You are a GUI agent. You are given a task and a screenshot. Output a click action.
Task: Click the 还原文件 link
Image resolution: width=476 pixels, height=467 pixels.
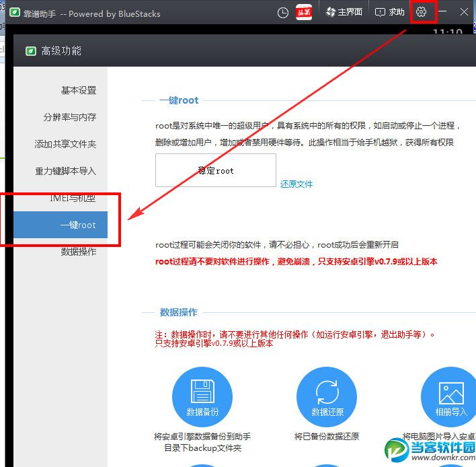[296, 184]
